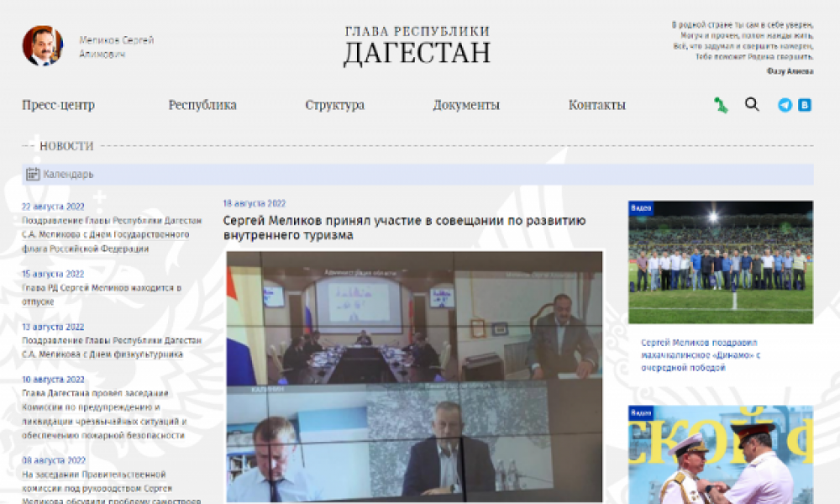Open the Календарь news filter
This screenshot has width=840, height=504.
[68, 175]
